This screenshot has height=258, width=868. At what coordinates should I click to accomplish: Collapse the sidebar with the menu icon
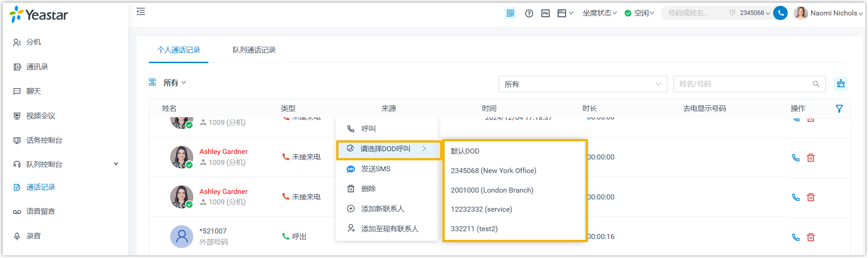(141, 12)
